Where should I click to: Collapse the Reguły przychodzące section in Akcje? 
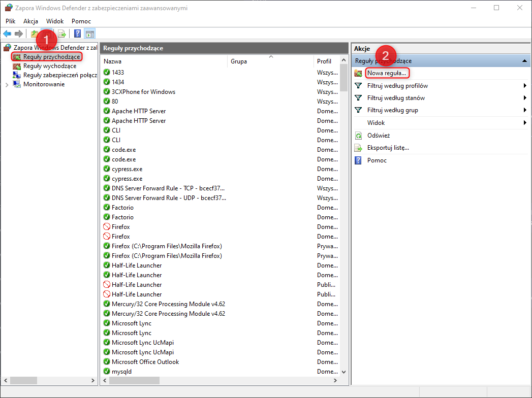click(524, 61)
